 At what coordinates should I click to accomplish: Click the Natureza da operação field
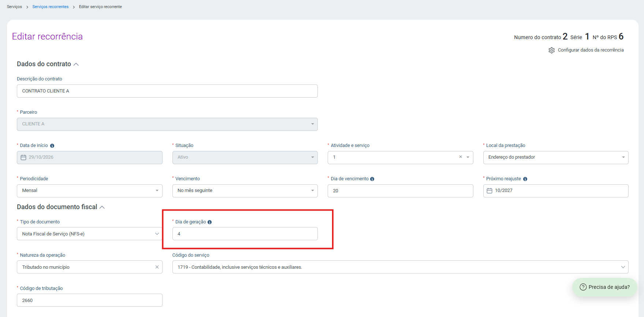pyautogui.click(x=90, y=267)
